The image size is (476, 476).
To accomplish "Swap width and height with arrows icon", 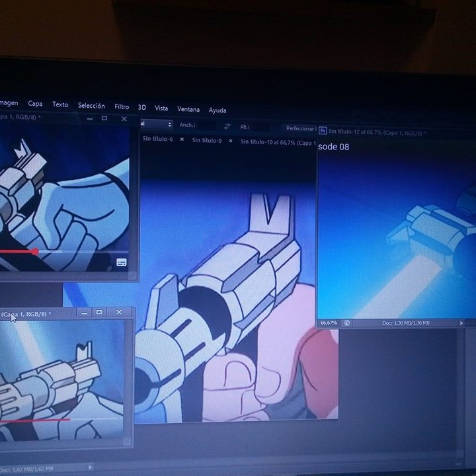I will 227,126.
